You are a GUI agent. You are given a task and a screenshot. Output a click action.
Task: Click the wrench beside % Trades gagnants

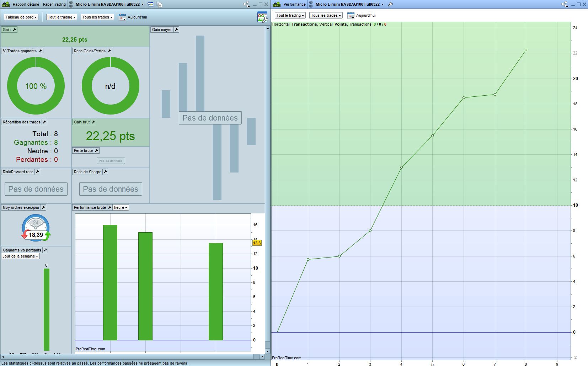click(41, 51)
